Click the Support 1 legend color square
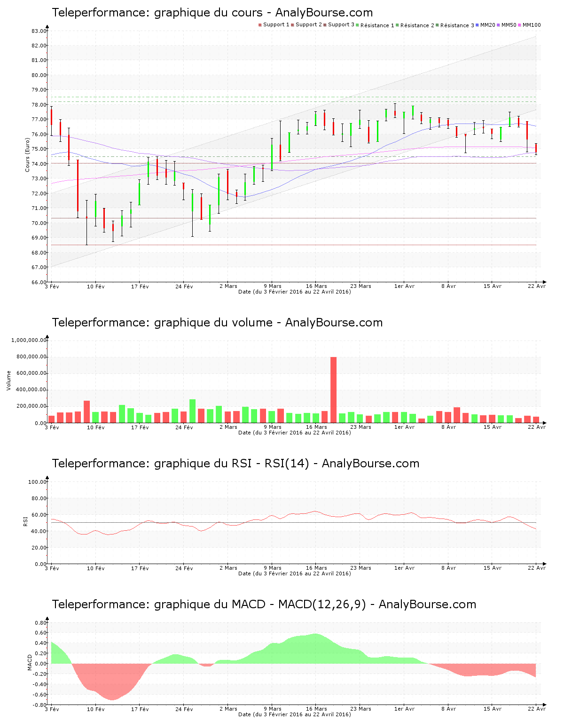The height and width of the screenshot is (728, 564). [x=259, y=25]
